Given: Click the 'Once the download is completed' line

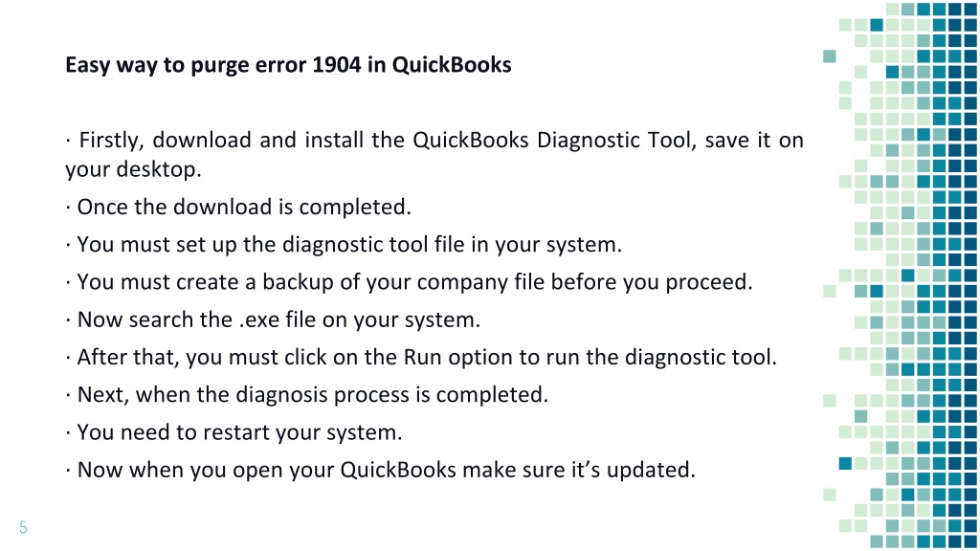Looking at the screenshot, I should [x=238, y=207].
